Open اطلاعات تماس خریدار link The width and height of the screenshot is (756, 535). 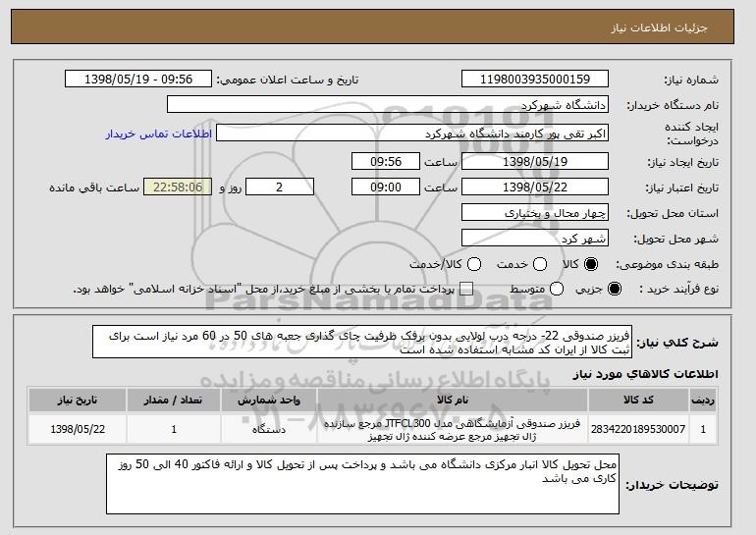click(159, 134)
